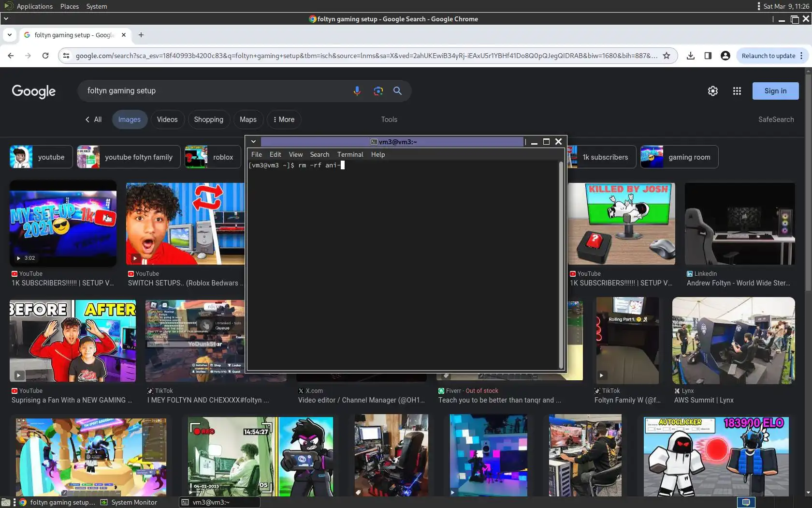Viewport: 812px width, 508px height.
Task: Open Chrome window menu chevron
Action: coord(6,19)
